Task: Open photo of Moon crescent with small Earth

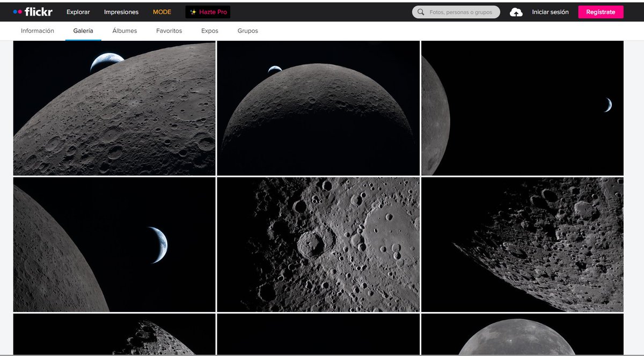Action: click(318, 108)
